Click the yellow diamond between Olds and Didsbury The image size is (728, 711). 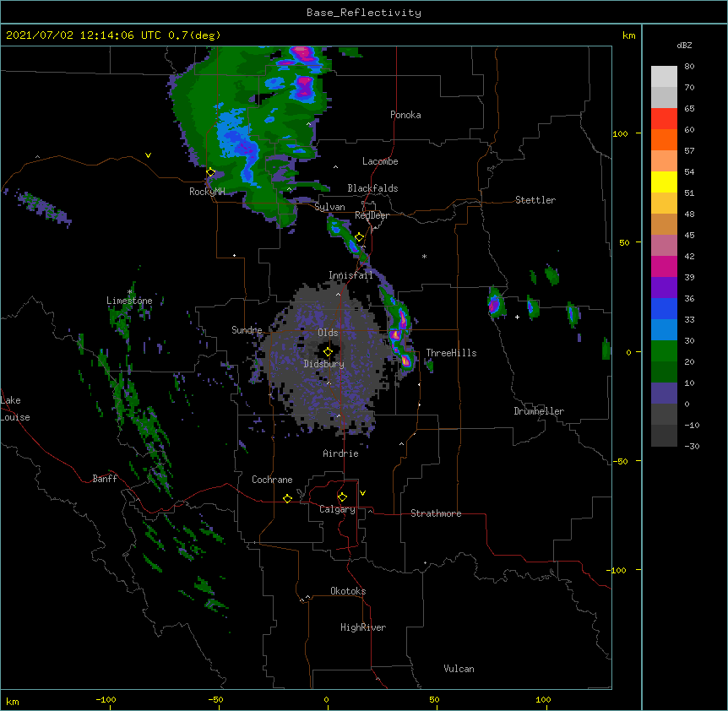[328, 351]
